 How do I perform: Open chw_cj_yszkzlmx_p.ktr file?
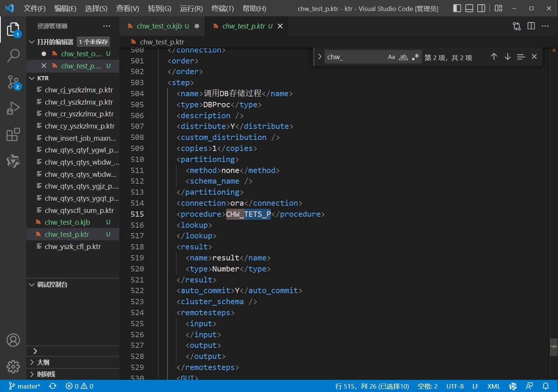pos(73,90)
